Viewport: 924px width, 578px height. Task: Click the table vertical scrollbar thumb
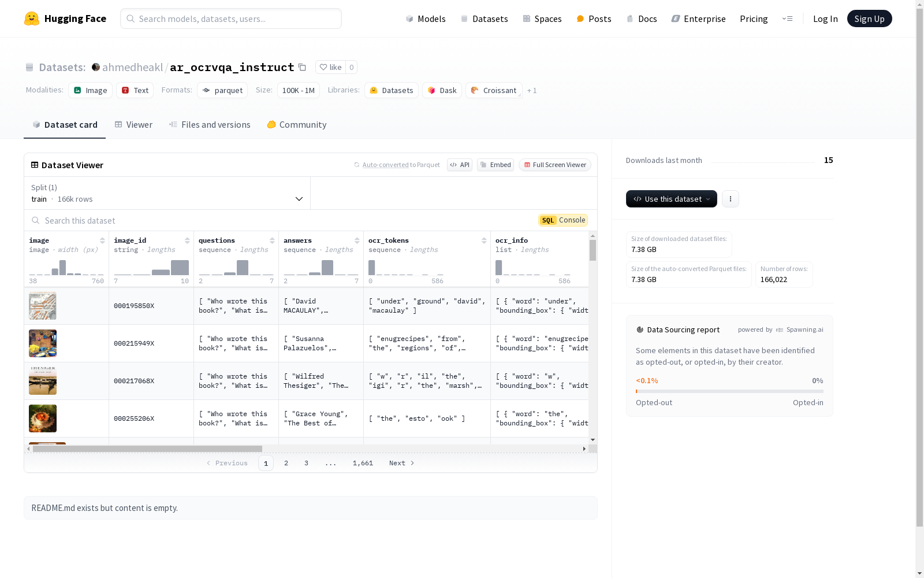click(593, 250)
